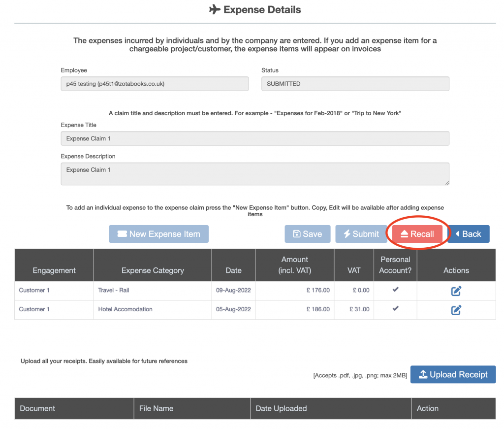Click the Date column header
Viewport: 504px width, 429px height.
[x=233, y=270]
